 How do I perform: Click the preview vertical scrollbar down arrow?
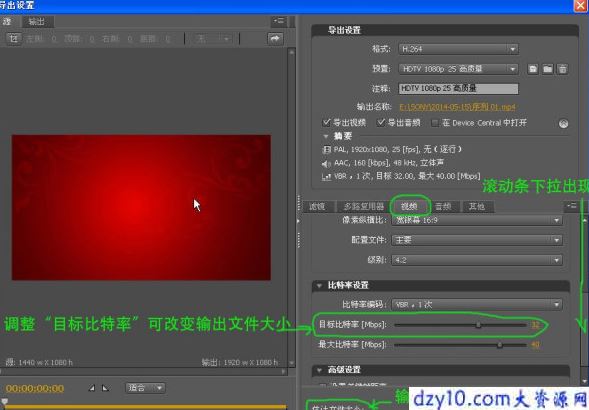(291, 363)
